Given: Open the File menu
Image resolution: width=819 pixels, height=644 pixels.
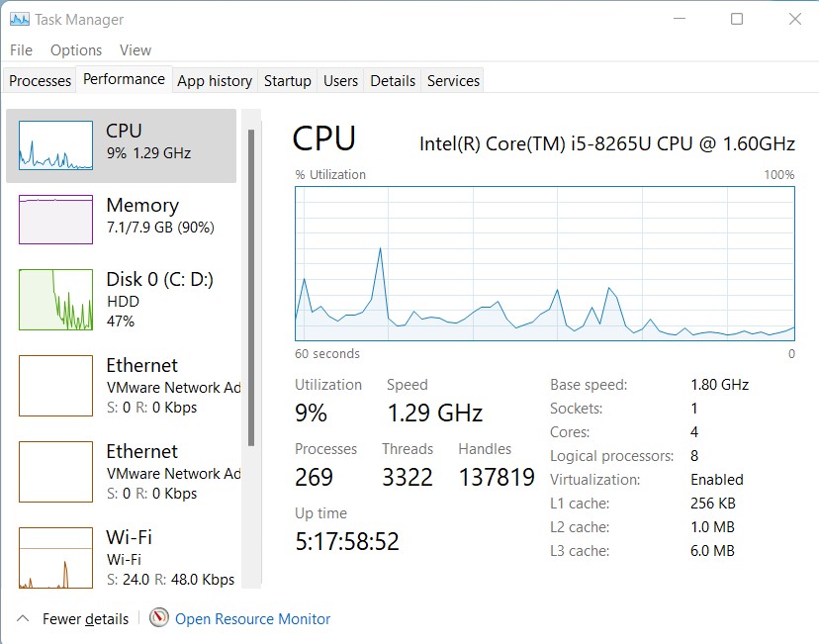Looking at the screenshot, I should coord(20,49).
